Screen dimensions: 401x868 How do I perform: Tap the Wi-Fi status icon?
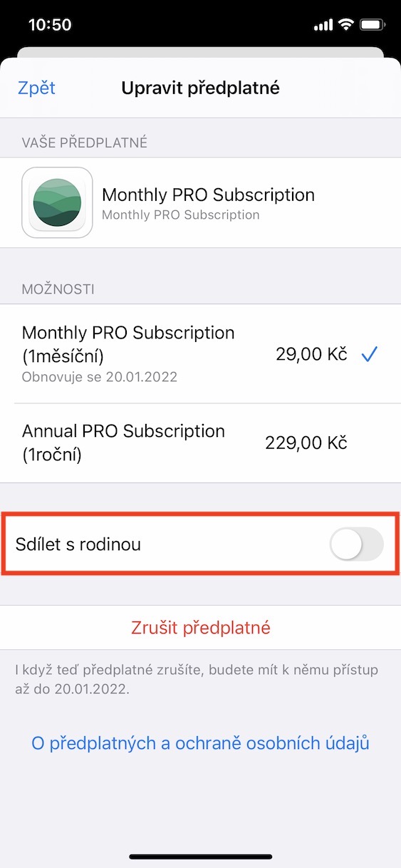(x=346, y=25)
